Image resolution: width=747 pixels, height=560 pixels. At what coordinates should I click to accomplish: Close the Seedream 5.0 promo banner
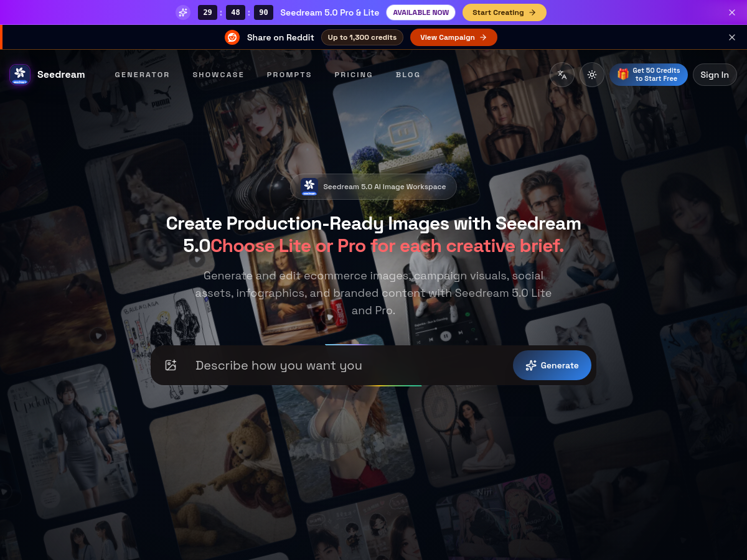(732, 12)
